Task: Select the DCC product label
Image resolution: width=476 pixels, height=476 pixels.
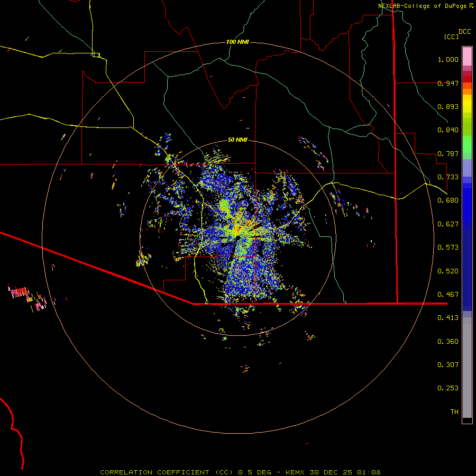Action: 465,32
